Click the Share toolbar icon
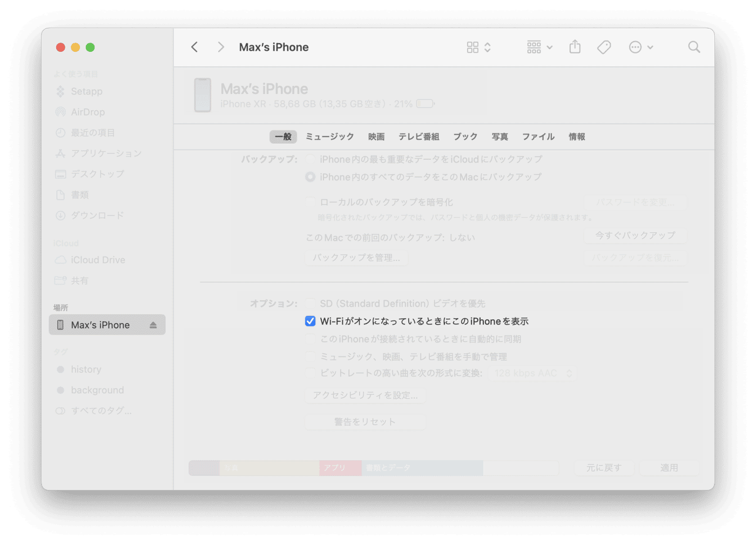This screenshot has width=756, height=545. pyautogui.click(x=575, y=47)
